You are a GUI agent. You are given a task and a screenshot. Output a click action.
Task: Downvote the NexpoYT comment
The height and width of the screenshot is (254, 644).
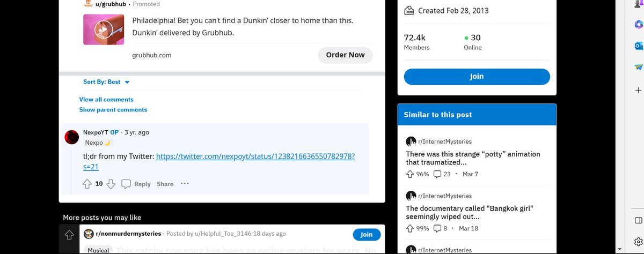(111, 184)
